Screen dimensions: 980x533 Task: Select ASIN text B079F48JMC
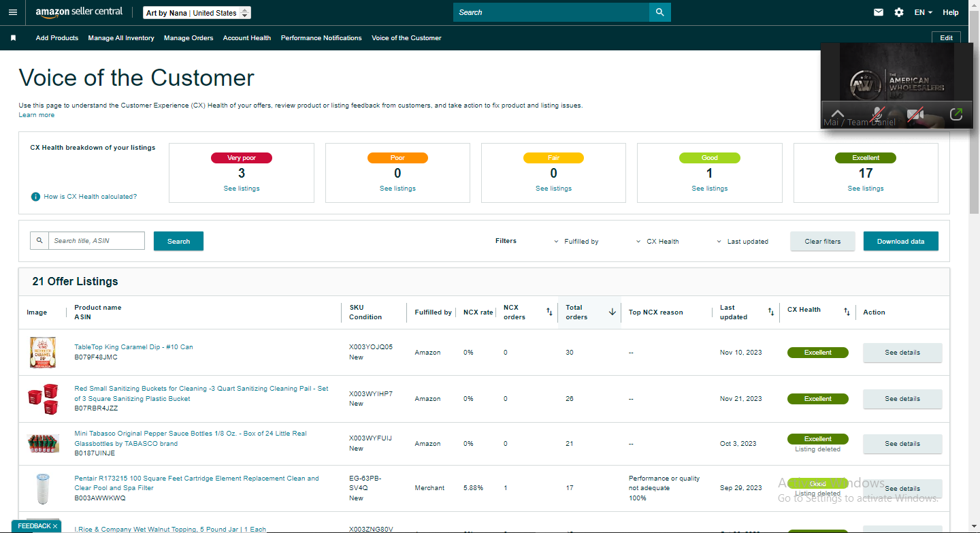pos(96,357)
